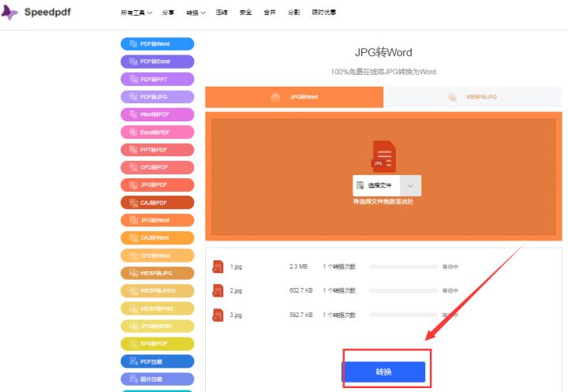Click the 等待中 status of 1.jpg

coord(450,267)
